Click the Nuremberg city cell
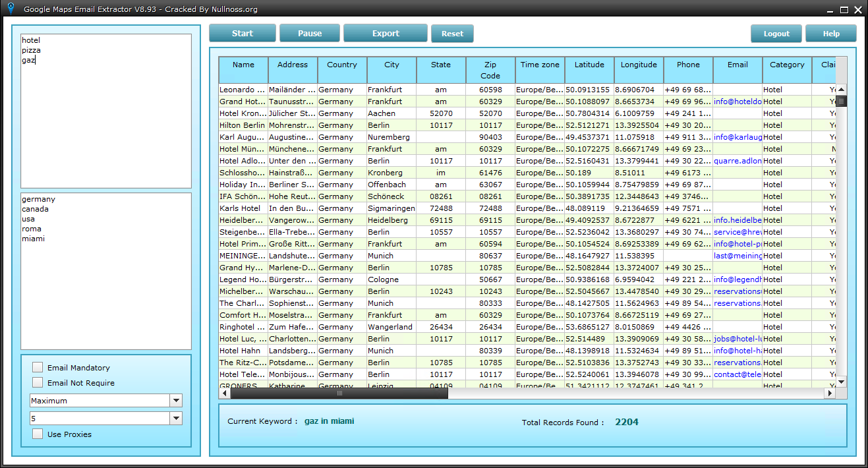 tap(391, 137)
